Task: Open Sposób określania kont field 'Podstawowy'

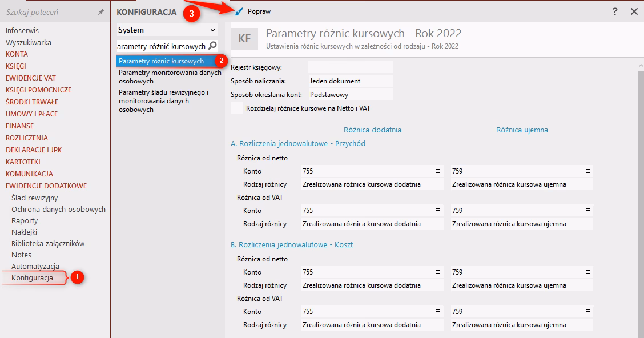Action: pyautogui.click(x=350, y=95)
